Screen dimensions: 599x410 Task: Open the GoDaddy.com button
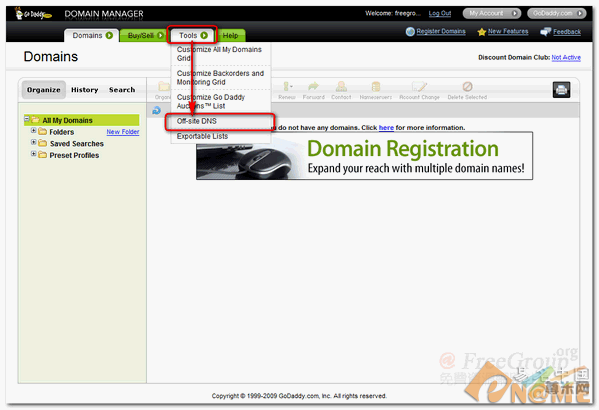click(x=557, y=13)
